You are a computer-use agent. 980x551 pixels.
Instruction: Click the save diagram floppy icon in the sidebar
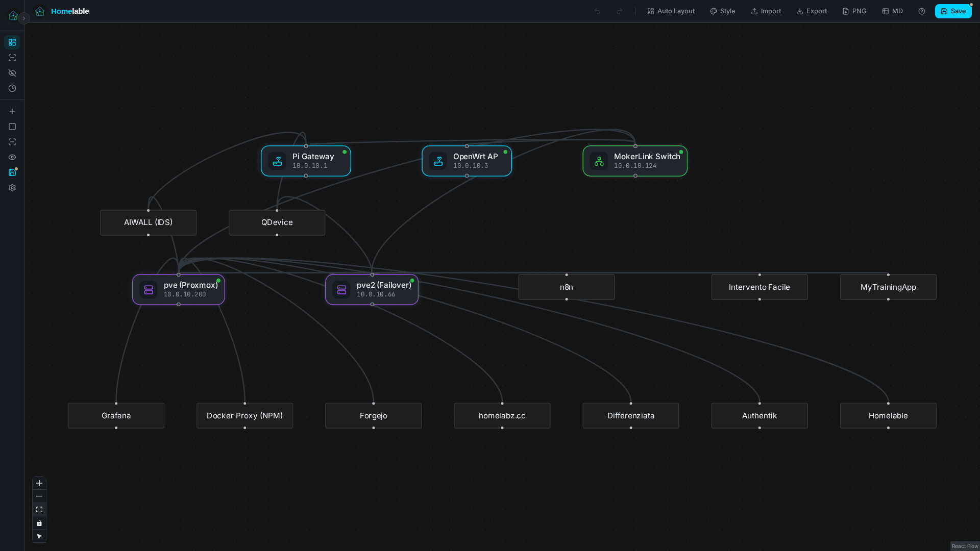coord(12,172)
